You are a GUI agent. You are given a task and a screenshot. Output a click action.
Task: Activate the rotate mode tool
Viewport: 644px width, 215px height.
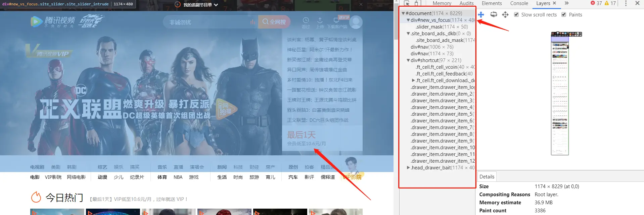tap(494, 14)
